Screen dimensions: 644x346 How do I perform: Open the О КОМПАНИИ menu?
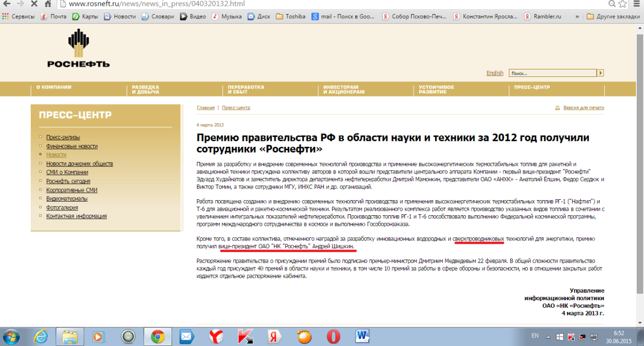pyautogui.click(x=54, y=88)
